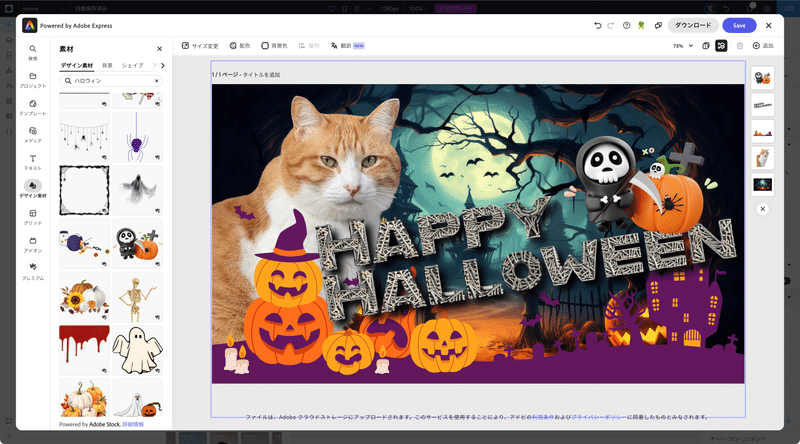Select the デザイン素材 sidebar item

coord(33,189)
